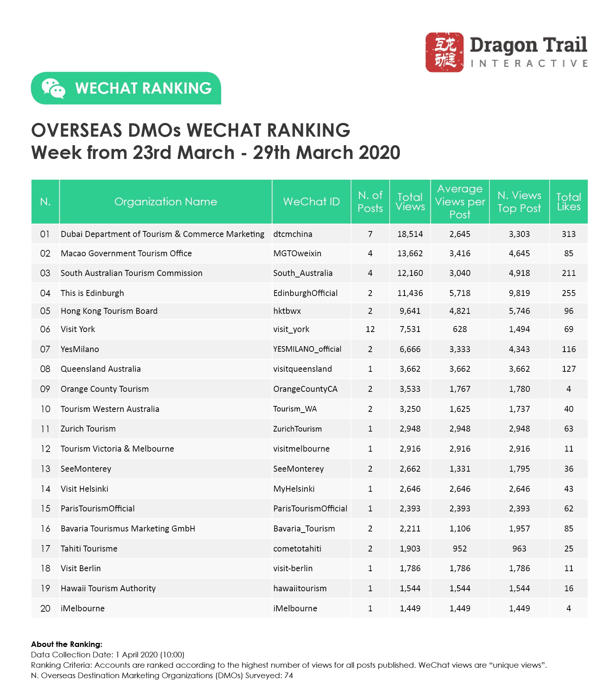The image size is (616, 693).
Task: Click the Total Likes column header
Action: click(569, 202)
